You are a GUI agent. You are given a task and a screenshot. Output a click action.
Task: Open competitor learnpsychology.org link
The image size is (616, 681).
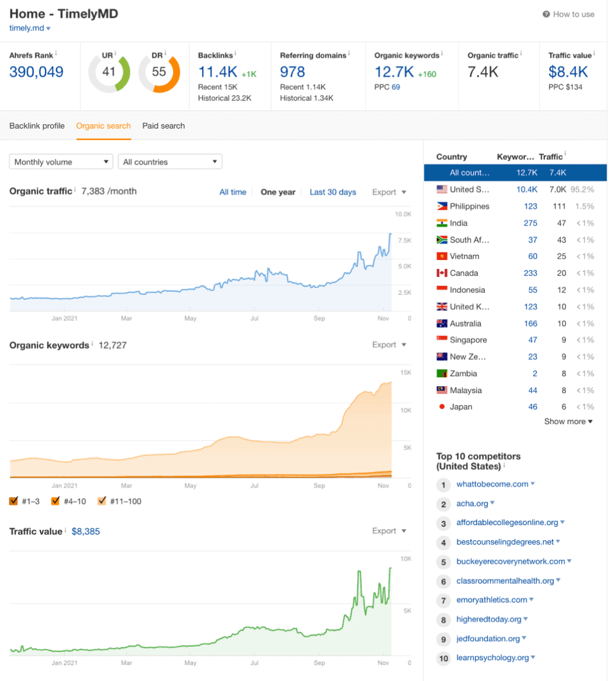[492, 658]
